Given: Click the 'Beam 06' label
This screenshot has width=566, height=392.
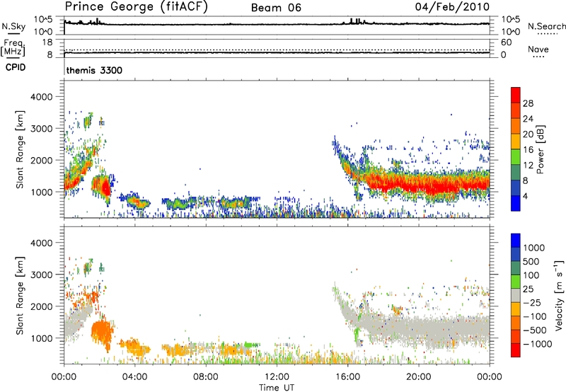Looking at the screenshot, I should coord(276,8).
